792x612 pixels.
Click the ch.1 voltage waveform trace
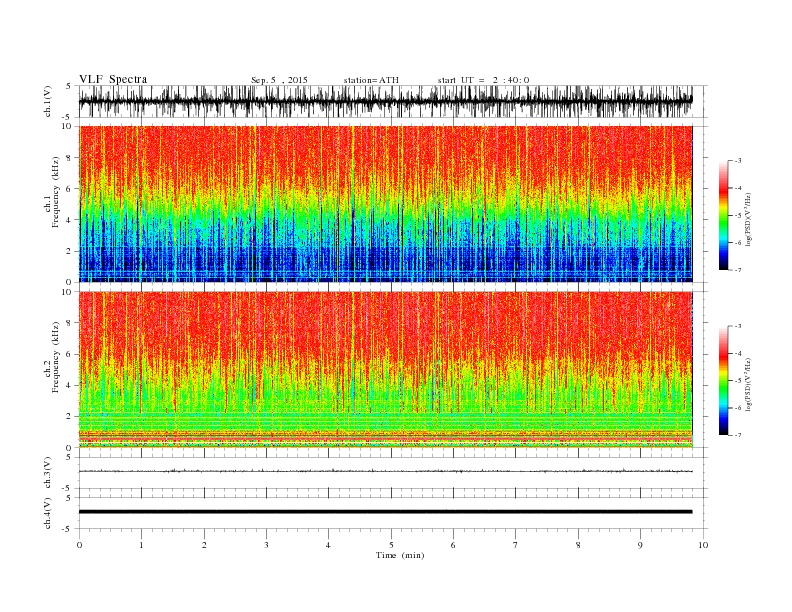(385, 101)
